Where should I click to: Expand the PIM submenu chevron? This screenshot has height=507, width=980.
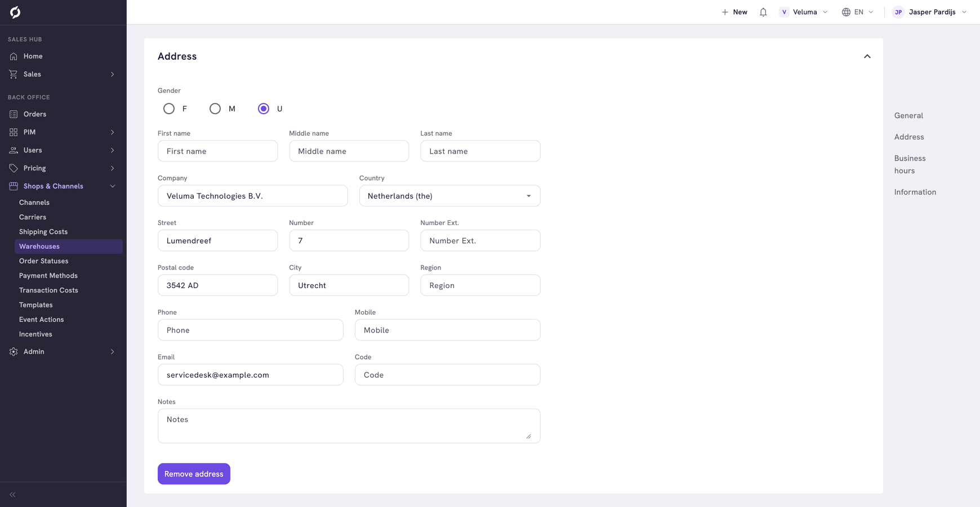click(x=113, y=132)
